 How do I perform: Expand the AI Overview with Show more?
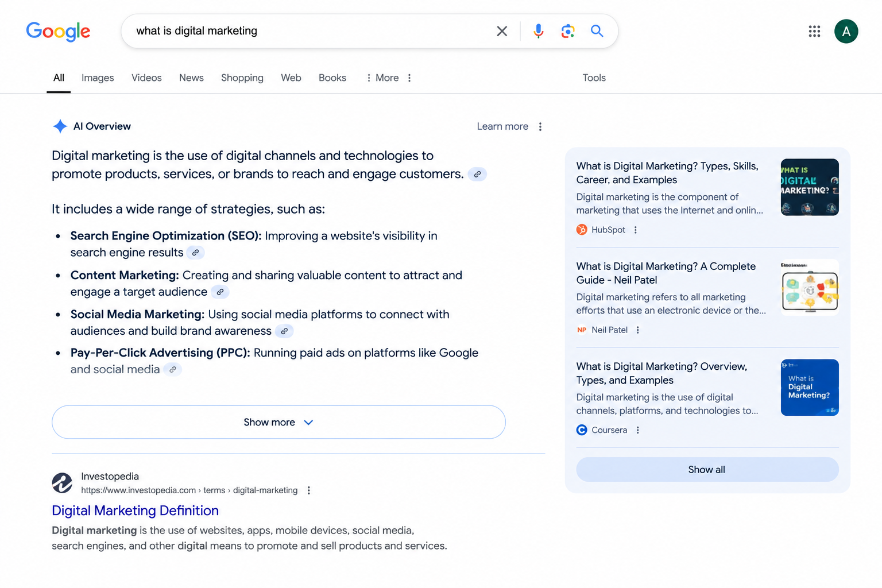pyautogui.click(x=278, y=422)
